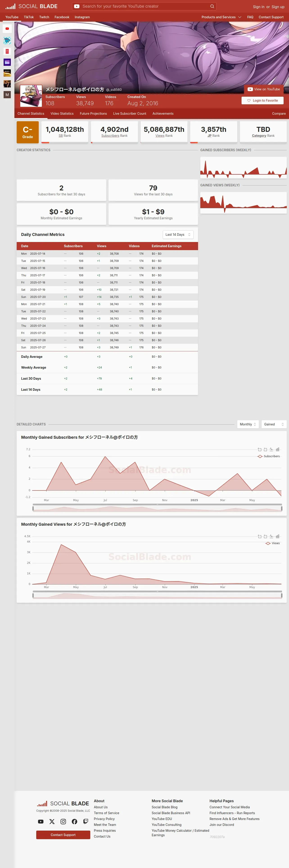Open the Live Subscriber Count tab
Screen dimensions: 289x868
[x=129, y=114]
